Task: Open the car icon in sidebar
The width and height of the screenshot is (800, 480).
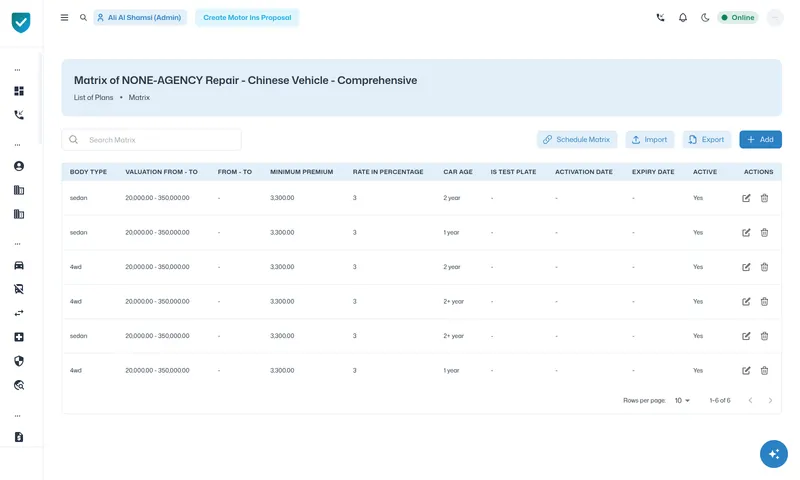Action: [19, 265]
